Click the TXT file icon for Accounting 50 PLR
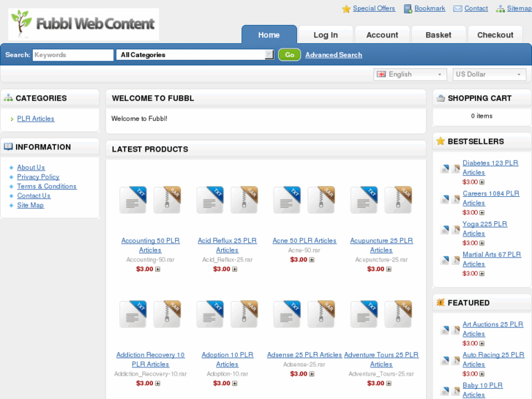 tap(133, 200)
